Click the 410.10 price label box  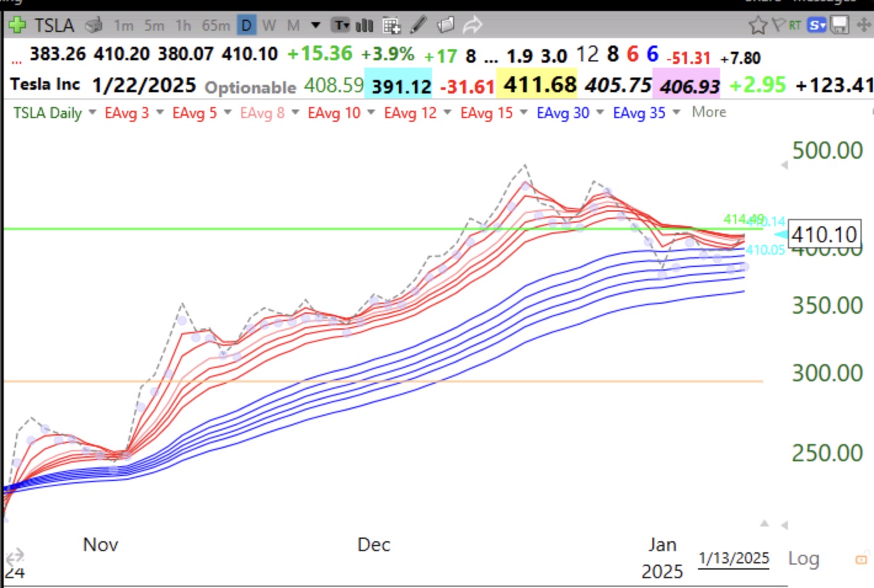click(x=824, y=234)
